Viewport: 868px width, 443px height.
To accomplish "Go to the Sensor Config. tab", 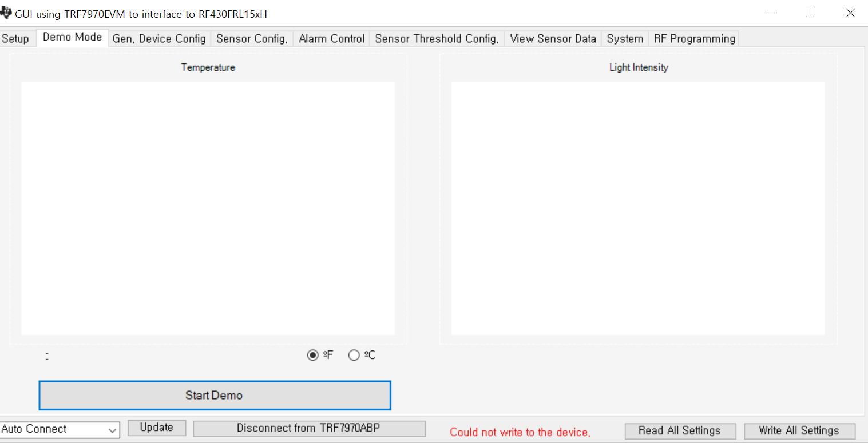I will coord(252,39).
